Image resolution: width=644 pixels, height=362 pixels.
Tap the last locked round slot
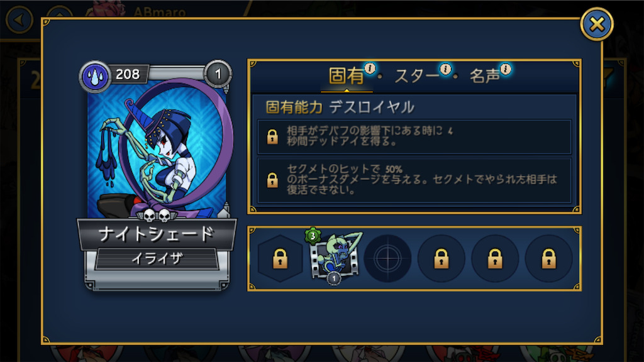[x=548, y=258]
